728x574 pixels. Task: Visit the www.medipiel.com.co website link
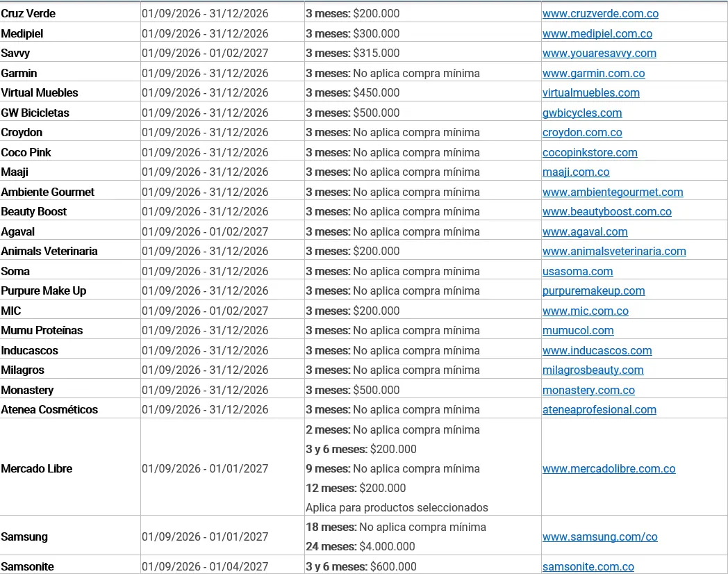[x=597, y=33]
